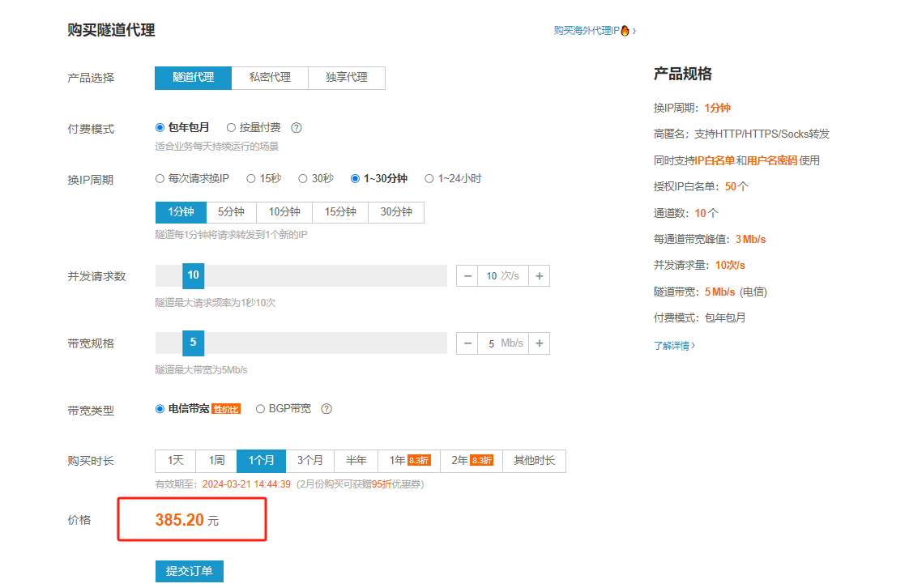The image size is (909, 588).
Task: Open the 带宽类型 help question-mark icon
Action: pyautogui.click(x=326, y=409)
